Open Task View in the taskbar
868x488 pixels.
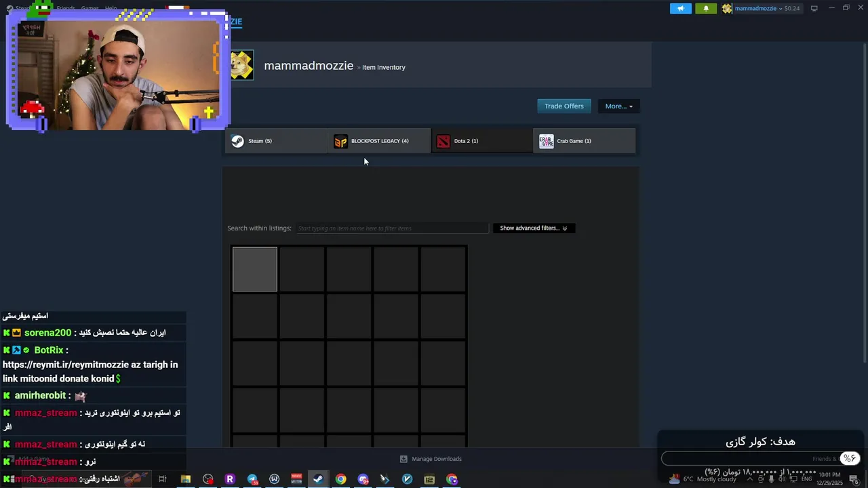point(163,479)
